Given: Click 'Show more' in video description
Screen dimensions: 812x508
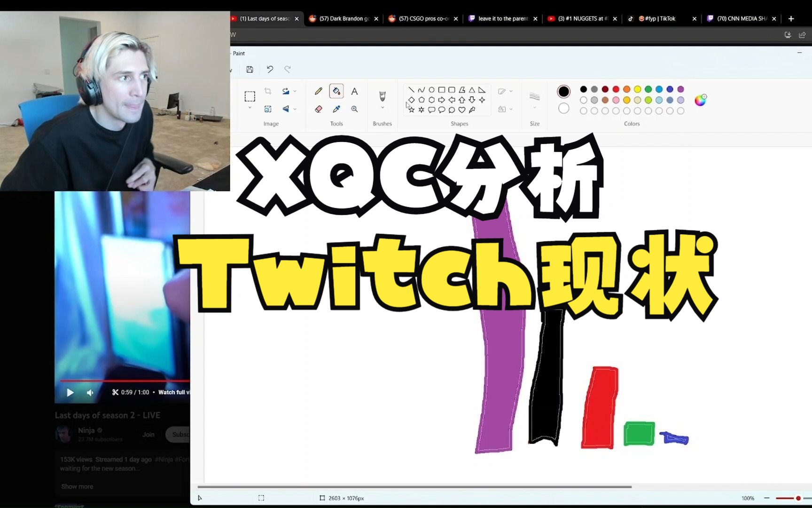Looking at the screenshot, I should [77, 486].
